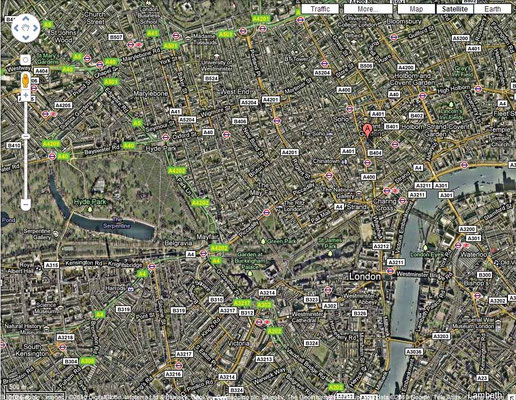Select the orange Street View pegman
Image resolution: width=516 pixels, height=400 pixels.
point(26,81)
